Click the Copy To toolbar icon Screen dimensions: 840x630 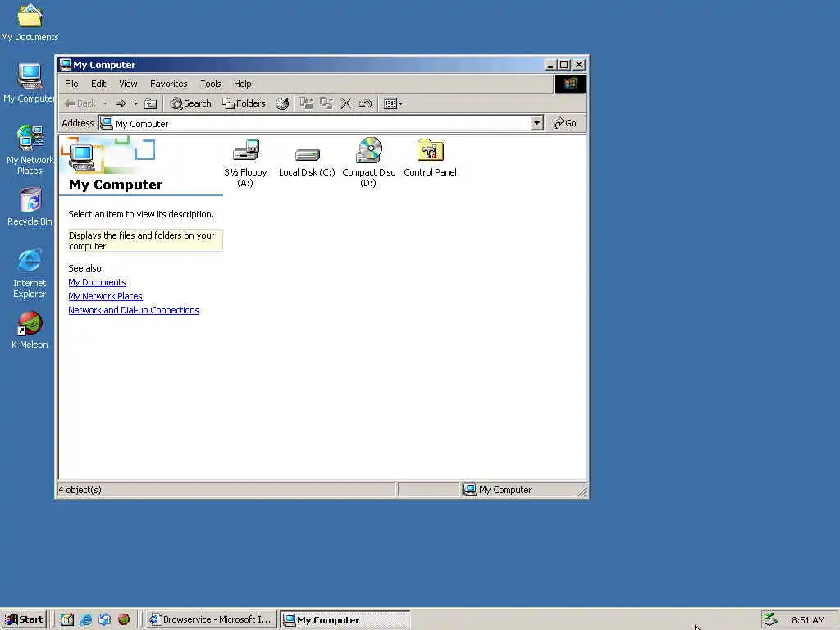(x=326, y=103)
